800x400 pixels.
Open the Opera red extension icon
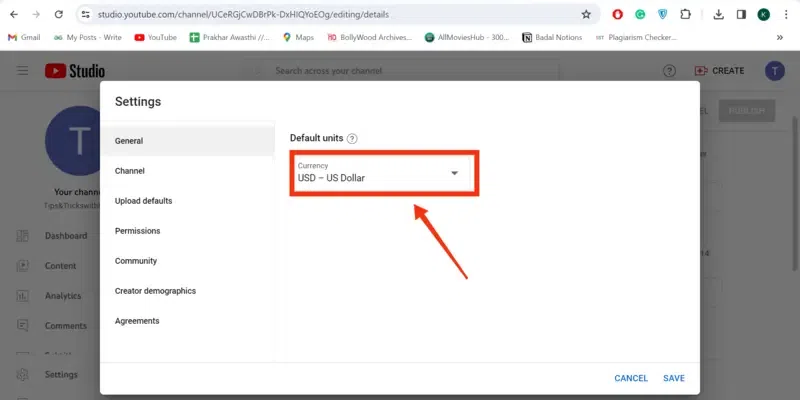pos(617,14)
